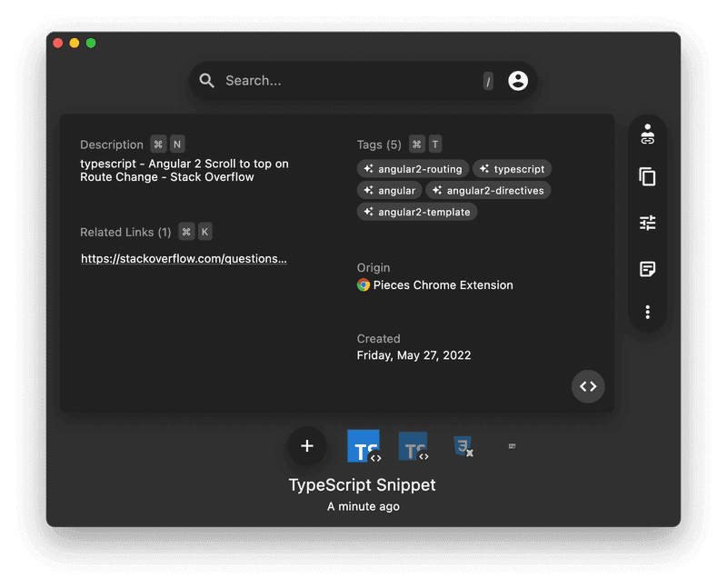Minimize the window with yellow button
727x588 pixels.
[x=75, y=43]
